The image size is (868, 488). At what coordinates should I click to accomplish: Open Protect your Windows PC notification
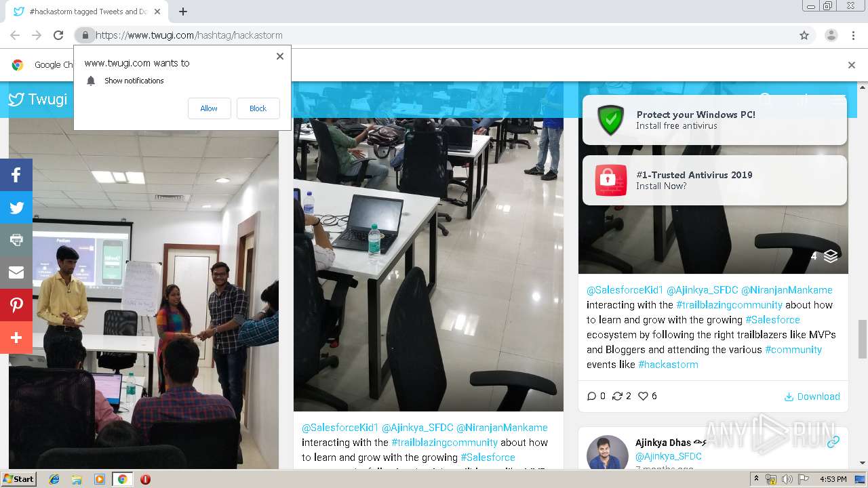tap(714, 120)
